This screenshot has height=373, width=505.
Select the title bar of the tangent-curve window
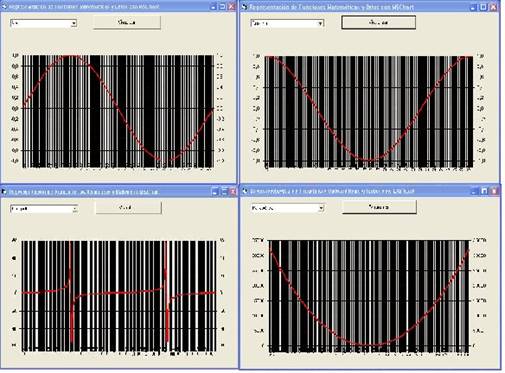tap(118, 192)
